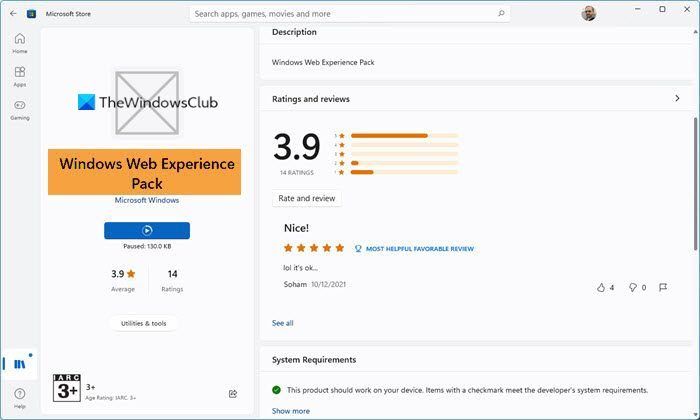The height and width of the screenshot is (420, 700).
Task: Click the Ratings and reviews heading
Action: (311, 99)
